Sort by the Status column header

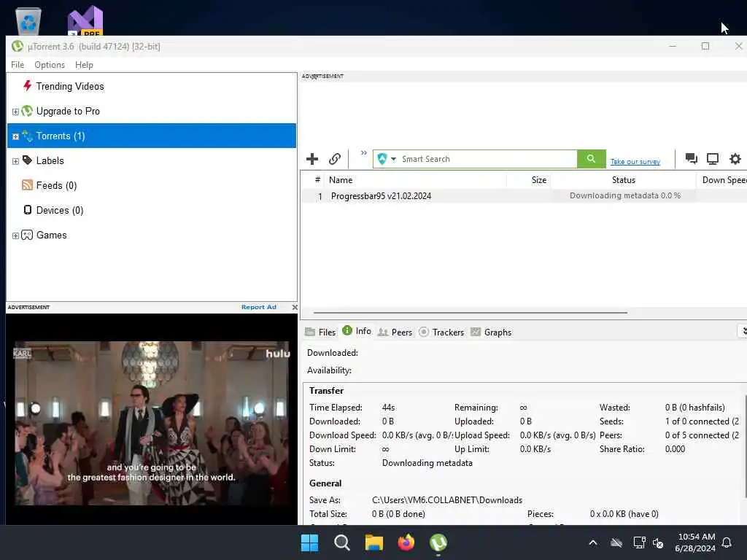pyautogui.click(x=623, y=180)
